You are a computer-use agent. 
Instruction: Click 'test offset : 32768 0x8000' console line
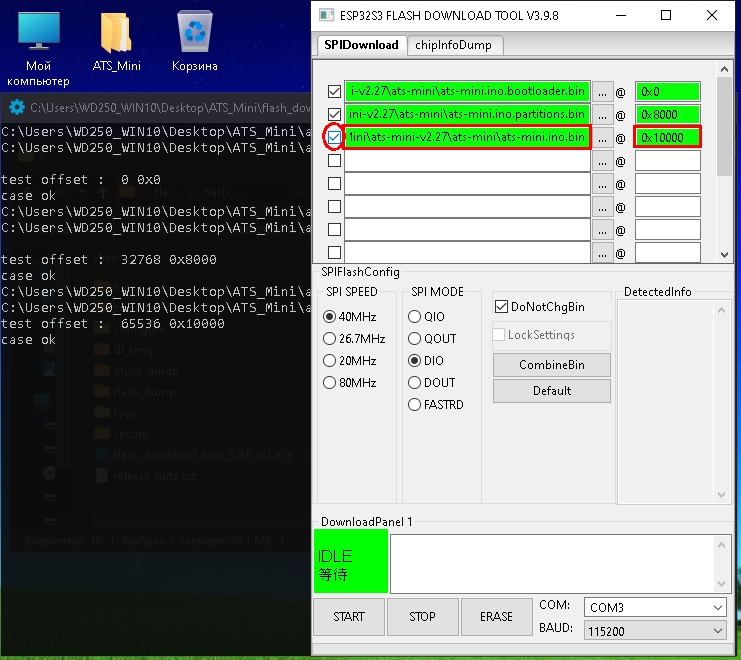pyautogui.click(x=109, y=259)
